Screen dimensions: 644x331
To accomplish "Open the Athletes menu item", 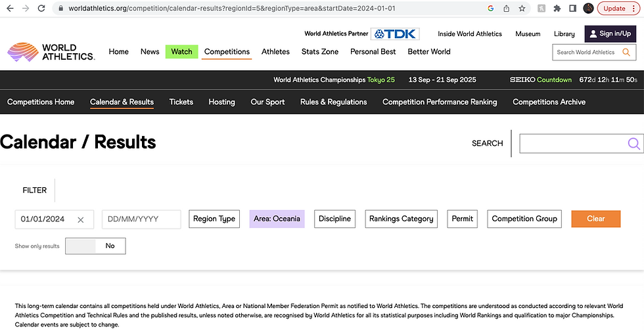I will 275,51.
